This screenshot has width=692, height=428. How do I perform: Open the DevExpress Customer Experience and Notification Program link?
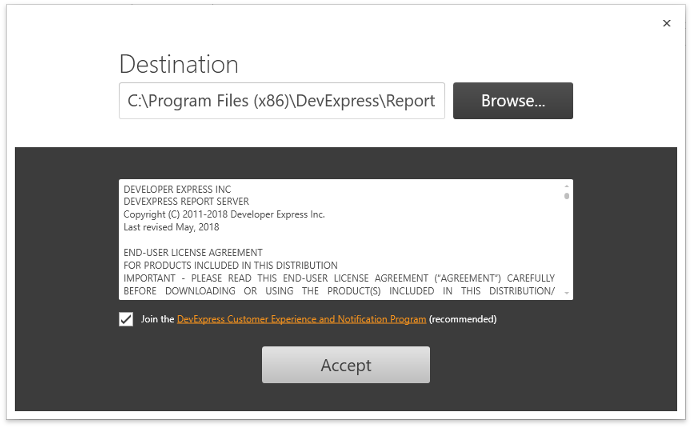pos(301,319)
